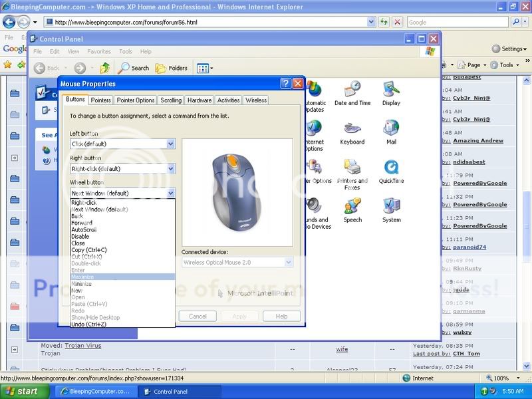Select the Buttons tab

pos(75,99)
